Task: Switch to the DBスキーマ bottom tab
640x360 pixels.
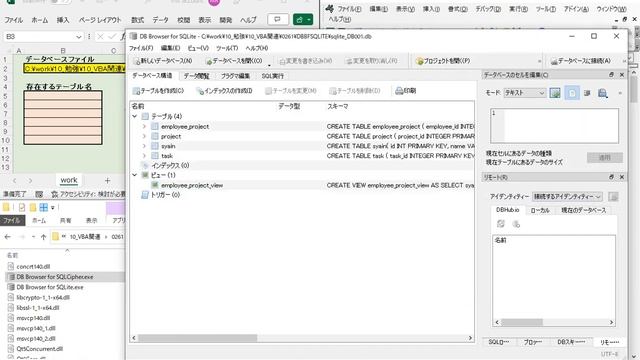Action: point(571,342)
